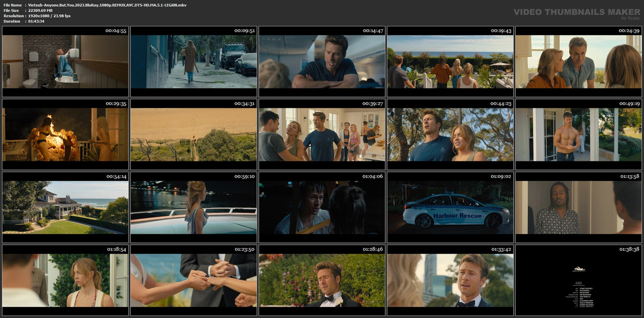
Task: Select the kitchen group thumbnail at 00:39:27
Action: coord(322,134)
